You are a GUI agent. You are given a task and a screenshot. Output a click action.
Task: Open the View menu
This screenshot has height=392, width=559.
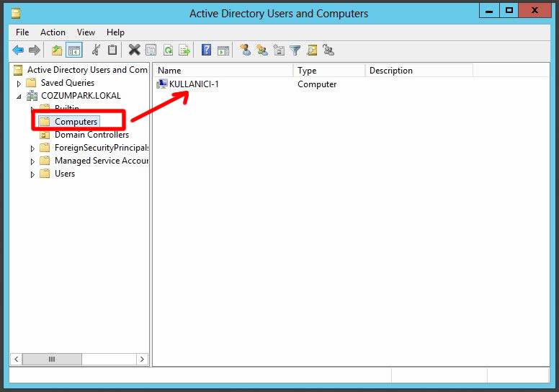pos(86,32)
